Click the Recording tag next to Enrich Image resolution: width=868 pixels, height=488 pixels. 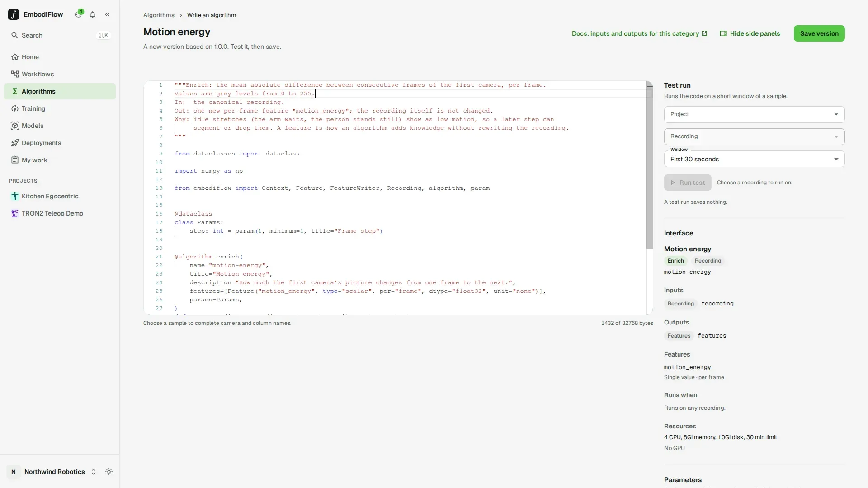coord(708,261)
